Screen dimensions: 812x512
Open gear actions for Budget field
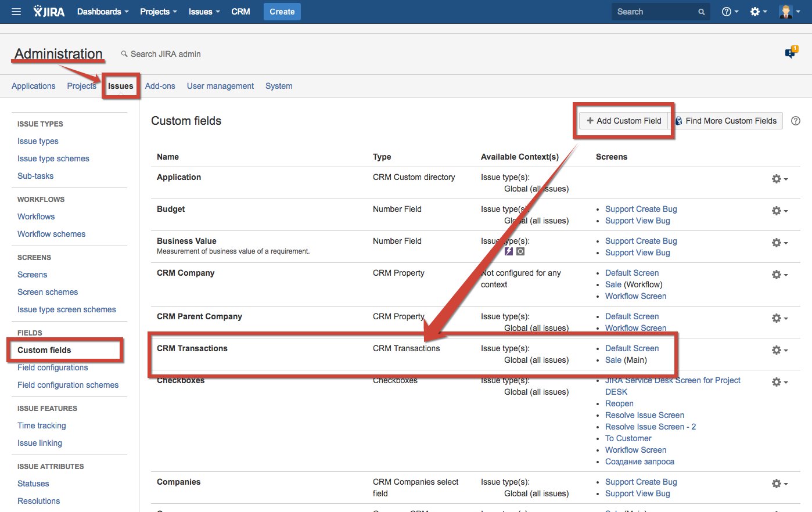(779, 211)
